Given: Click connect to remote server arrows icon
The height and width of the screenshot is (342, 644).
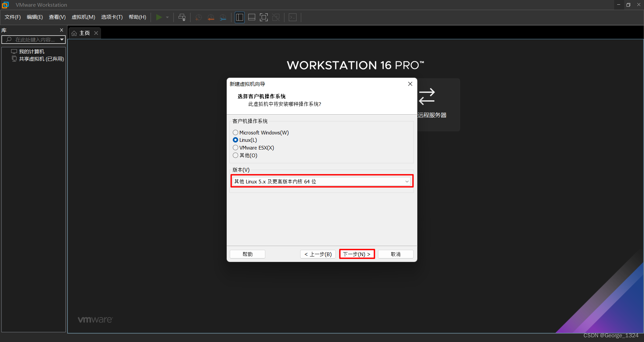Looking at the screenshot, I should click(x=427, y=97).
